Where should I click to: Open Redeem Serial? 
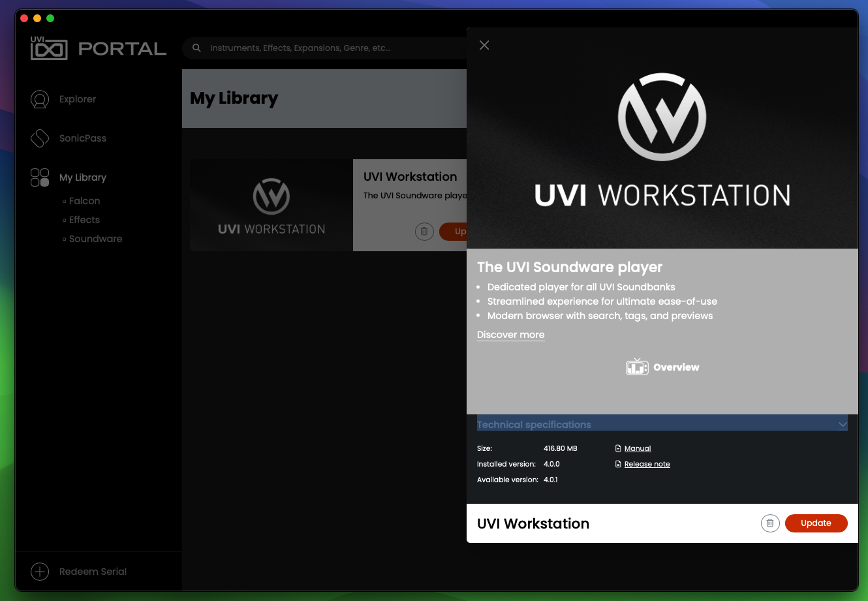pyautogui.click(x=93, y=572)
